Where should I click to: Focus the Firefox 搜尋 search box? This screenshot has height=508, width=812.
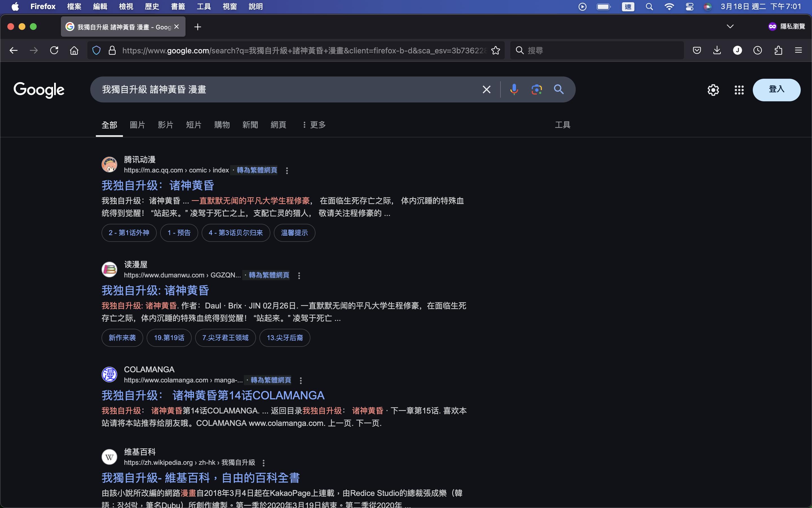pyautogui.click(x=597, y=51)
